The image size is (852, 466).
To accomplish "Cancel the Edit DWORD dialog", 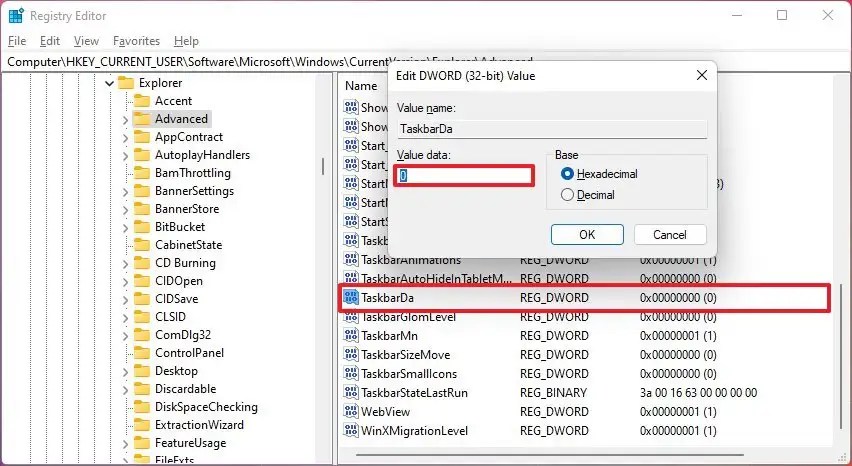I will click(x=669, y=235).
